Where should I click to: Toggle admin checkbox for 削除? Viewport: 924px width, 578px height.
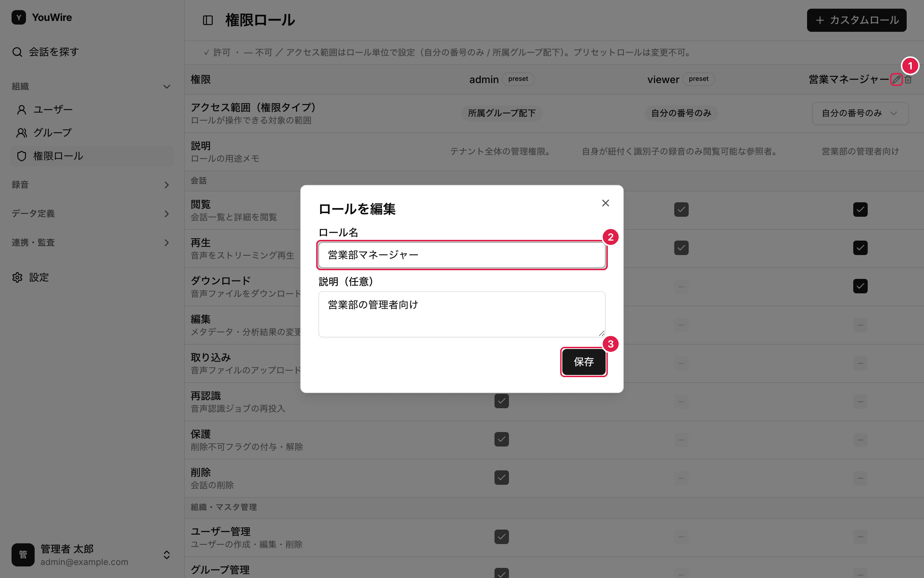click(x=501, y=478)
